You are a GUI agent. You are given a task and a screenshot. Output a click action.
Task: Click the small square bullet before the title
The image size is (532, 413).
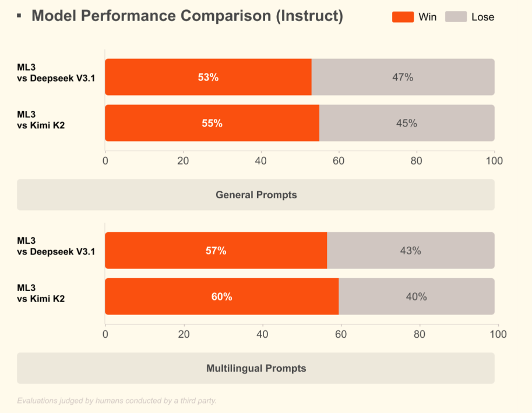click(x=19, y=15)
